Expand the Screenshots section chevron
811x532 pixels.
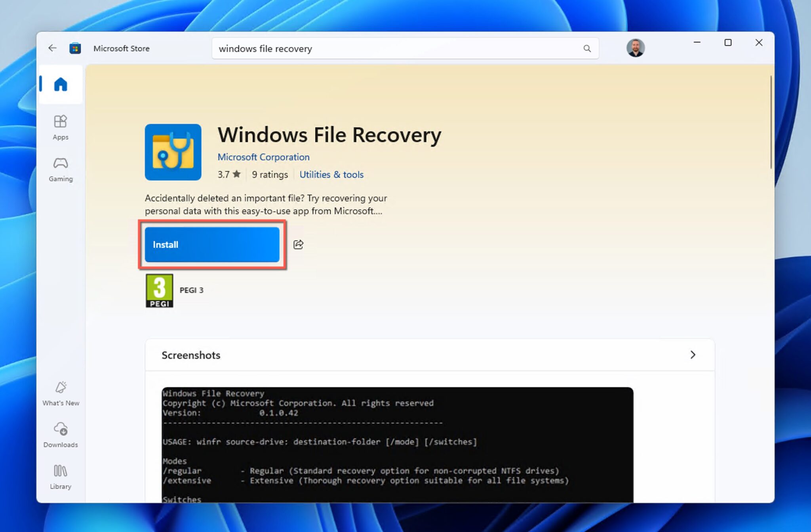(x=693, y=355)
